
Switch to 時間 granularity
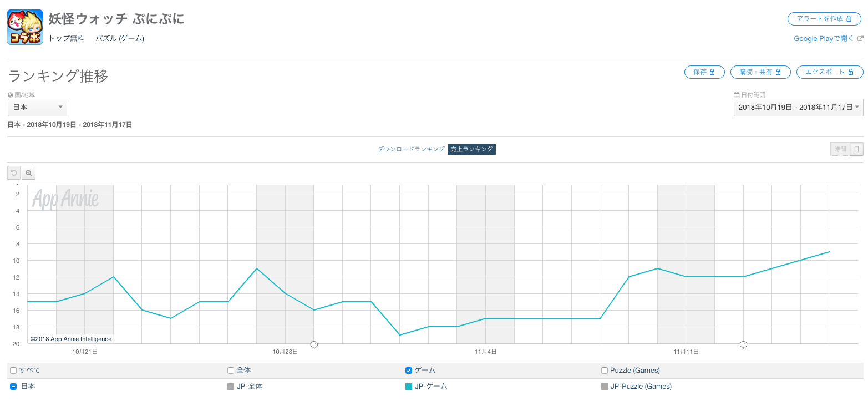(x=840, y=149)
